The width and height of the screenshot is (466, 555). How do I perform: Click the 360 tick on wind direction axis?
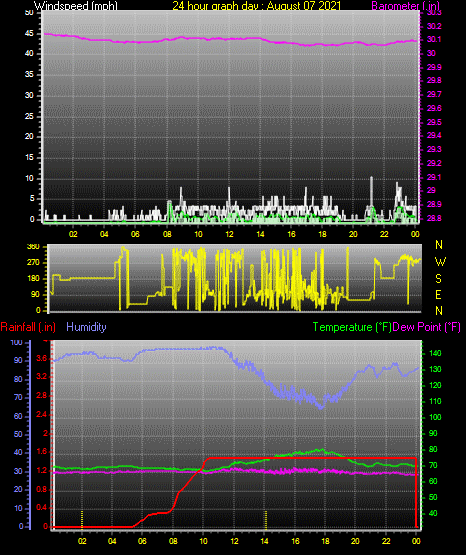[34, 247]
